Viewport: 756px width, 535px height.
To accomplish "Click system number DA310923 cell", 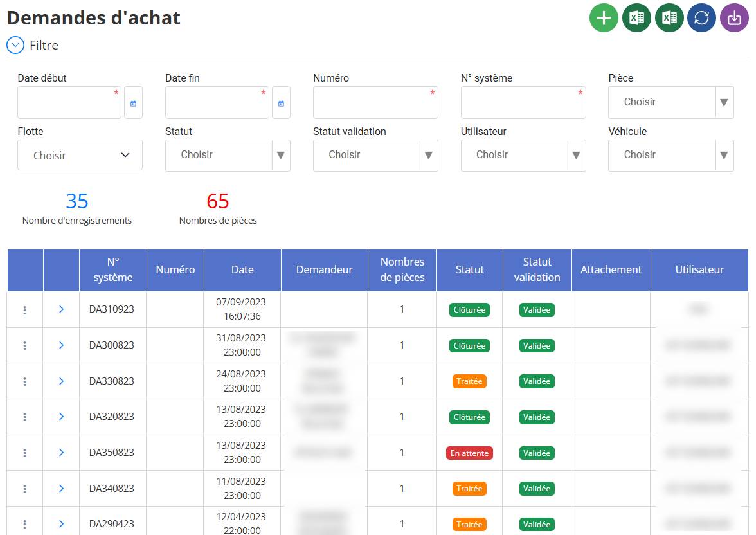I will [112, 309].
